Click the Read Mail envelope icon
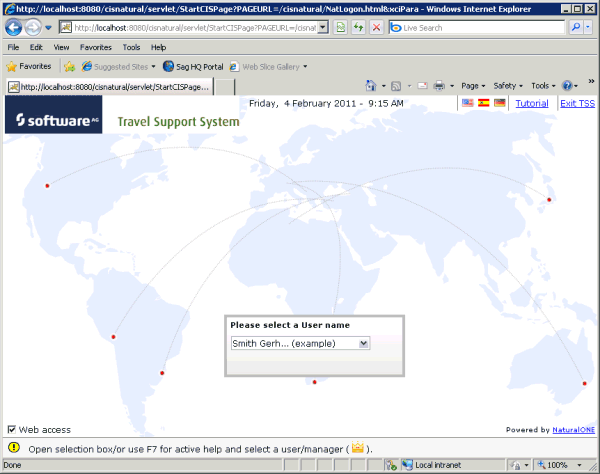This screenshot has height=474, width=600. [422, 86]
